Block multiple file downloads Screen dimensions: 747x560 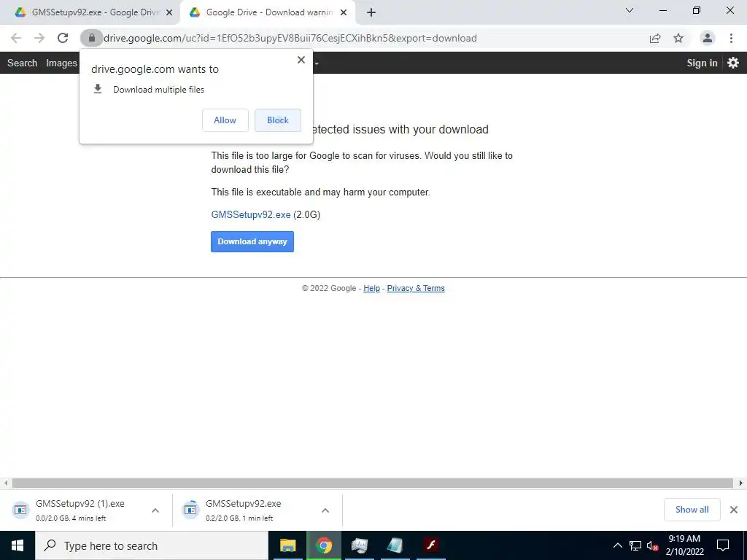[278, 120]
